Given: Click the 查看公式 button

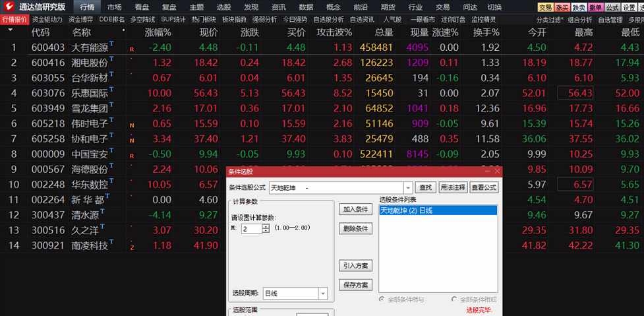Looking at the screenshot, I should coord(484,188).
